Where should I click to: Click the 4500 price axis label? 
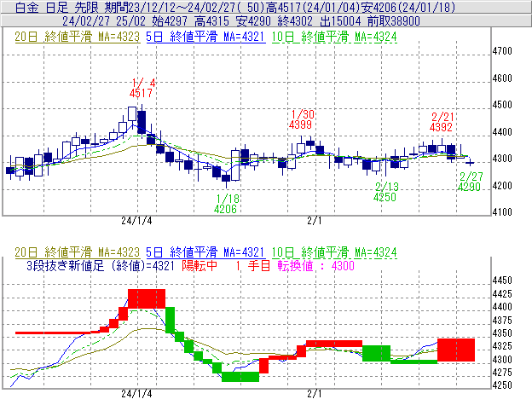(502, 105)
